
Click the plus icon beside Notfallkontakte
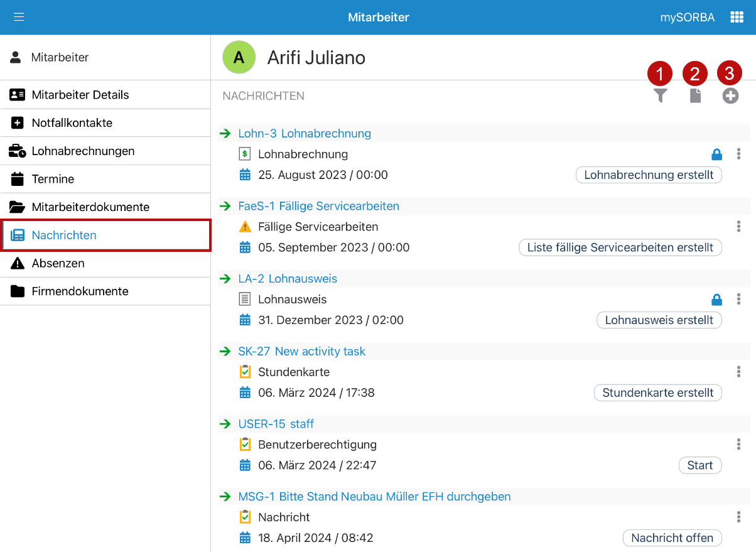tap(18, 123)
